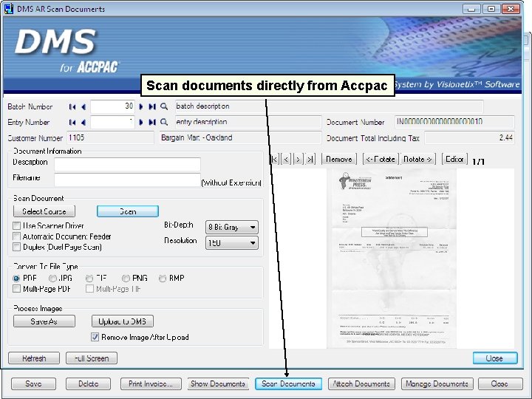Select BMP file type radio button
Image resolution: width=532 pixels, height=399 pixels.
click(163, 279)
